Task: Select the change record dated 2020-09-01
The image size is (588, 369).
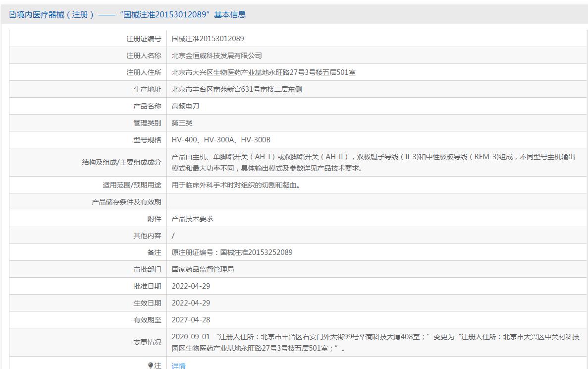Action: point(375,342)
